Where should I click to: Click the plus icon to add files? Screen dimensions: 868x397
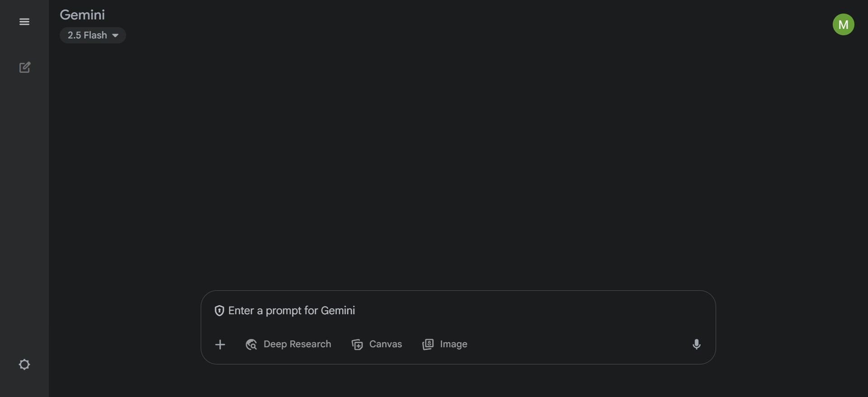click(x=220, y=345)
